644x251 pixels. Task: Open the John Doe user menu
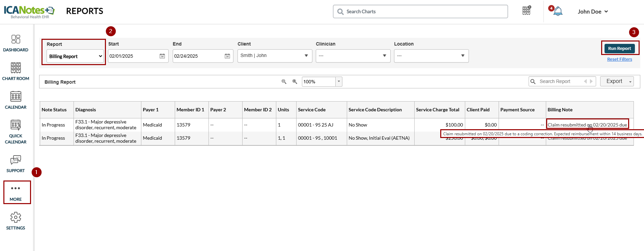point(592,11)
